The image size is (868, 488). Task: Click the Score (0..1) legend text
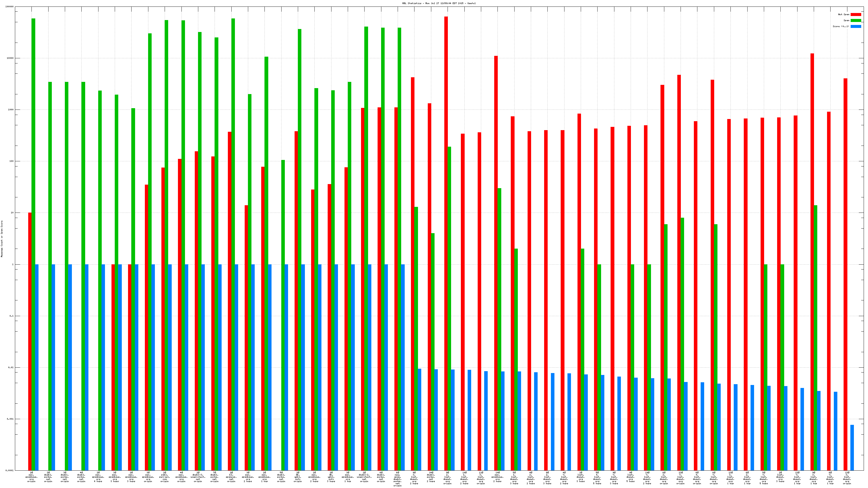click(x=841, y=26)
